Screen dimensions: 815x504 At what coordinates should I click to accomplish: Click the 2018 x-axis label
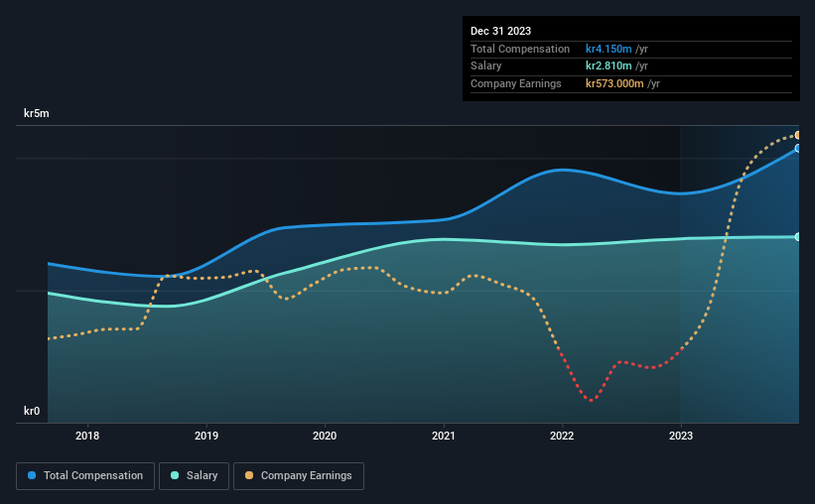pos(87,436)
